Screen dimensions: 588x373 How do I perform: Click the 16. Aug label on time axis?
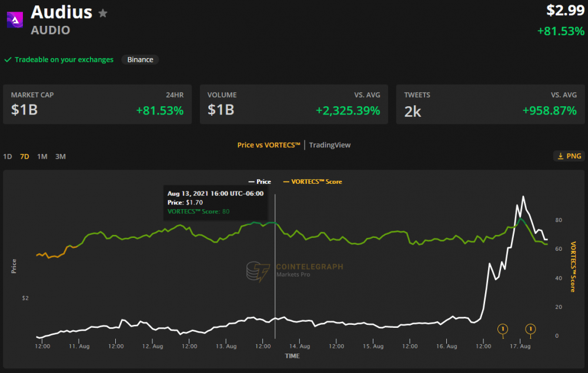[447, 347]
